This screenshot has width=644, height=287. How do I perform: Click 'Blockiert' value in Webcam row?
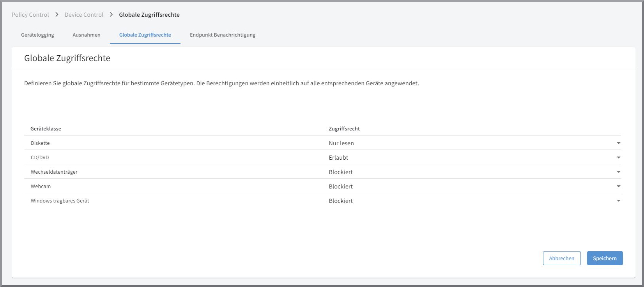click(341, 187)
